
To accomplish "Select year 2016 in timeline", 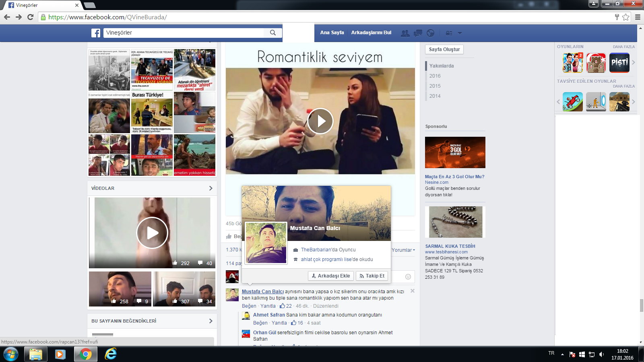I will 435,76.
